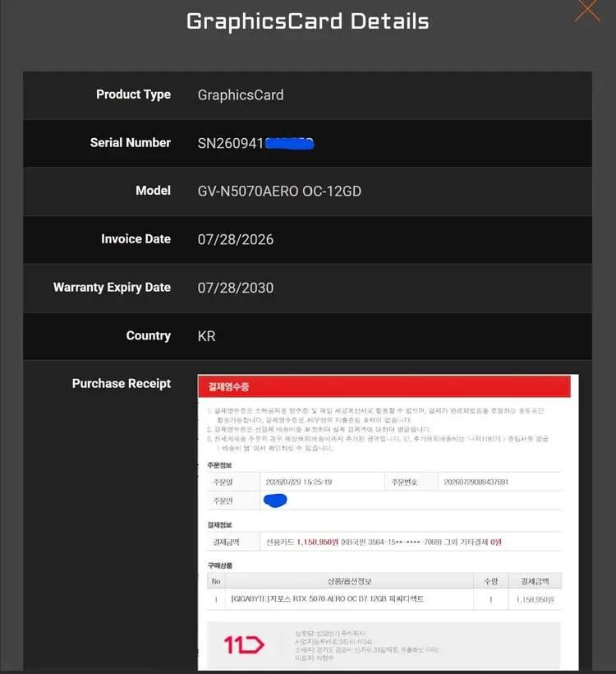
Task: Click the Serial Number label
Action: pyautogui.click(x=130, y=143)
